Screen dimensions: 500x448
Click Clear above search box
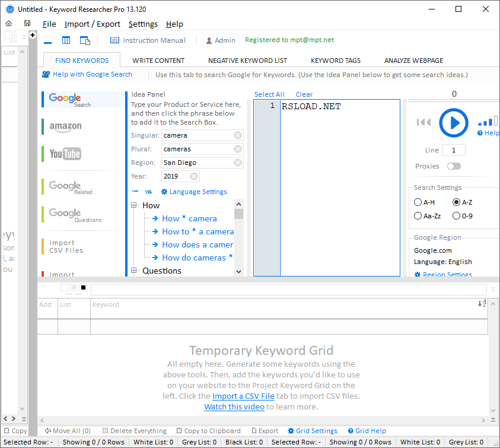pyautogui.click(x=304, y=94)
